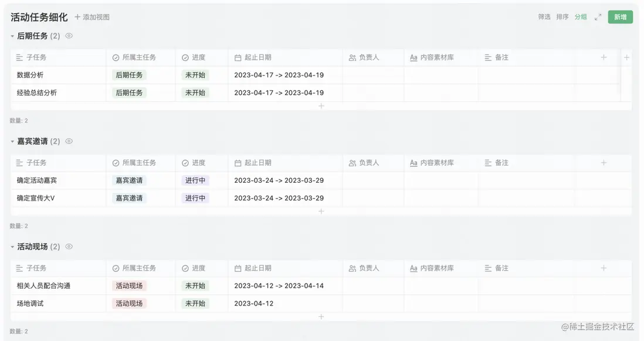Add a column in 后期任务 table header

click(604, 57)
